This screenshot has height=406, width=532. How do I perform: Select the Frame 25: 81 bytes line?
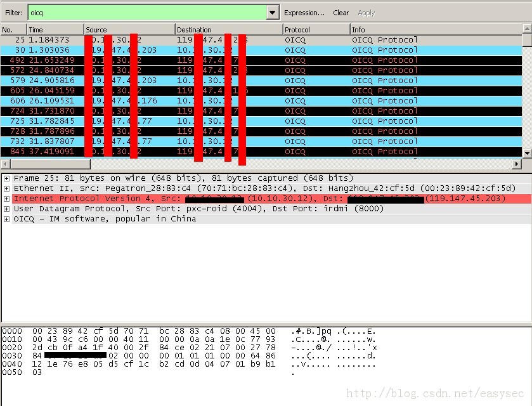click(183, 178)
